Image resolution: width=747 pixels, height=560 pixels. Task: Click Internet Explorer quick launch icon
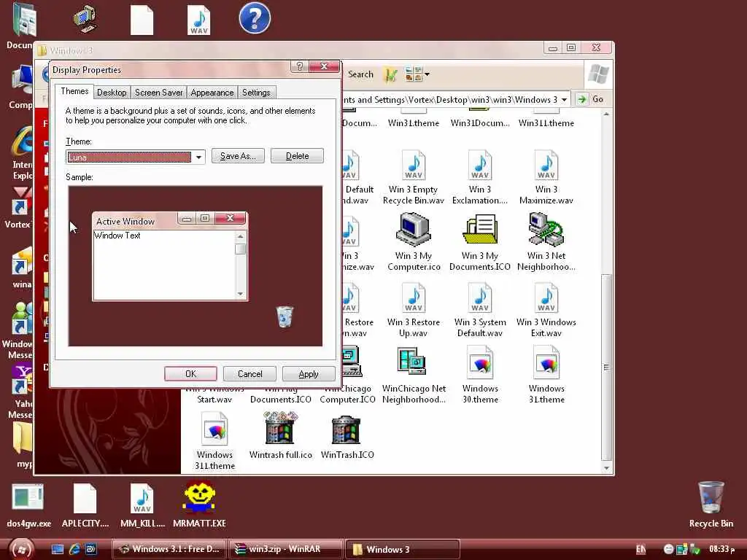[74, 549]
